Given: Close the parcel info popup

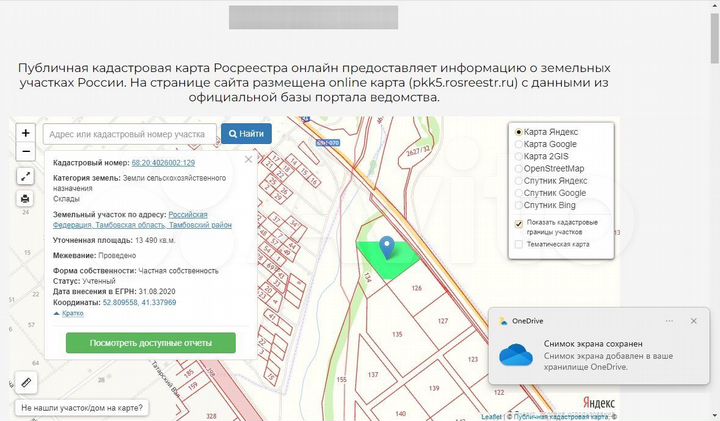Looking at the screenshot, I should pos(248,160).
